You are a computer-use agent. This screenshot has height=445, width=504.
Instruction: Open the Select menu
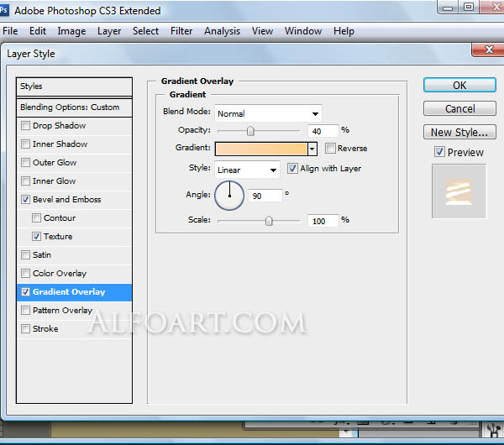tap(145, 31)
